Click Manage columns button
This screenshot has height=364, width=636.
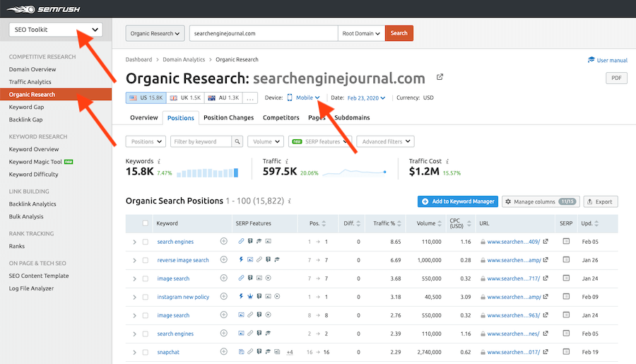pyautogui.click(x=541, y=201)
